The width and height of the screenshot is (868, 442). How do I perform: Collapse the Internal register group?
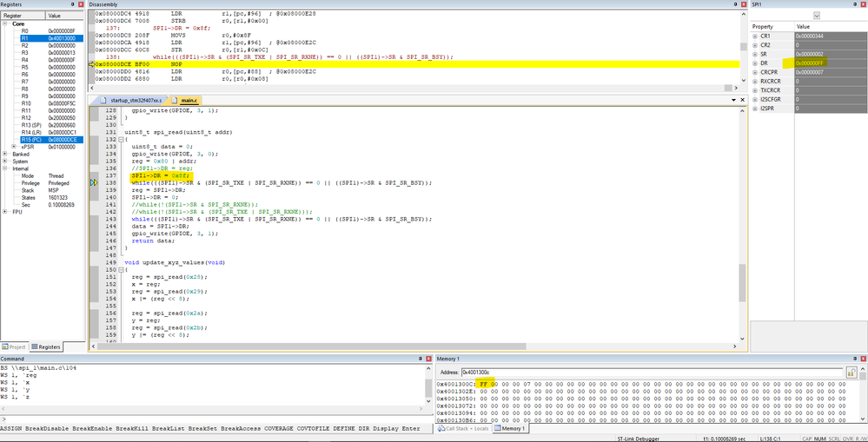tap(5, 168)
